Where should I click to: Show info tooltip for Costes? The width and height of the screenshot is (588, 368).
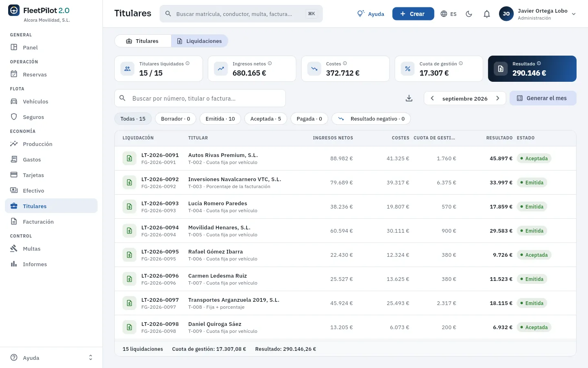[x=345, y=63]
